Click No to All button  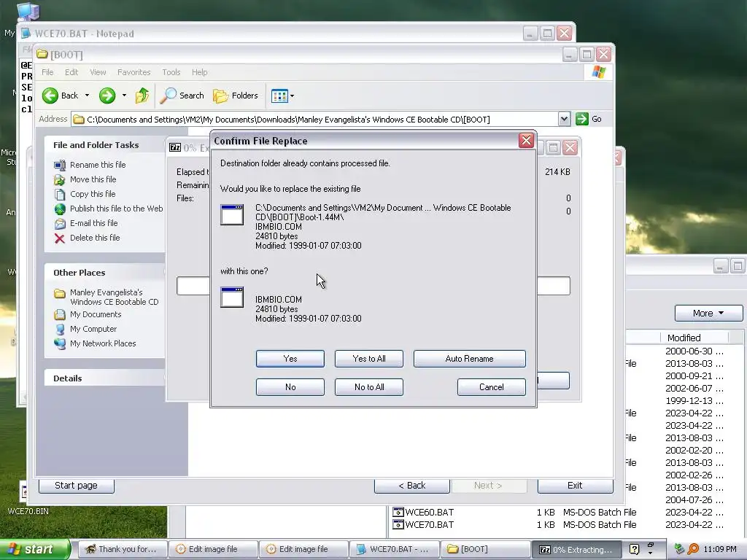pos(368,387)
